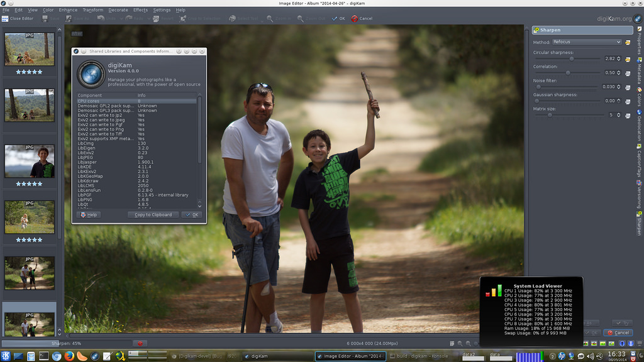Open the Decorate menu

[x=118, y=10]
